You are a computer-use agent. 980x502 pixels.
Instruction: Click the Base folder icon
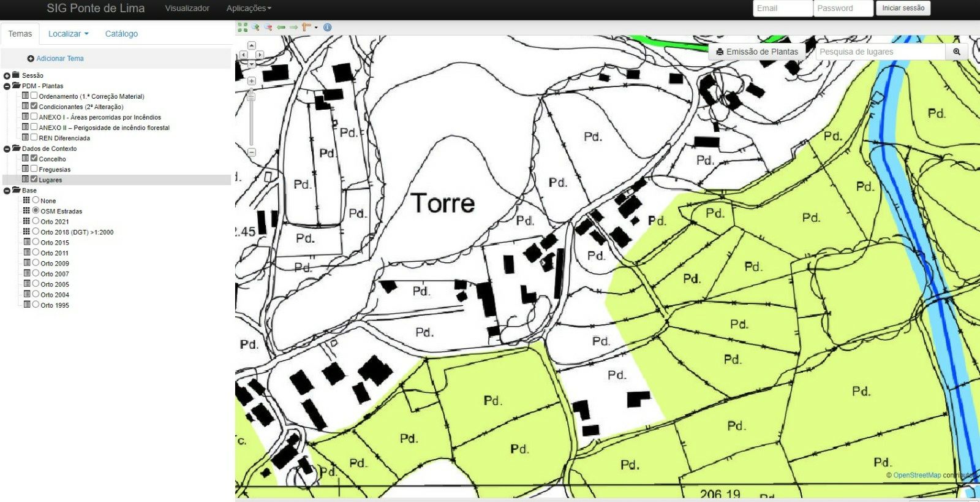(17, 189)
